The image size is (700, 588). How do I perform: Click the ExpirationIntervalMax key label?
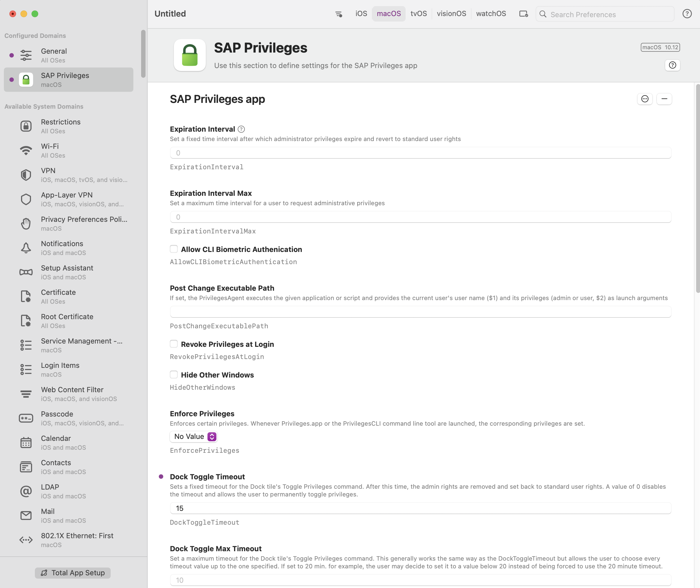click(213, 231)
